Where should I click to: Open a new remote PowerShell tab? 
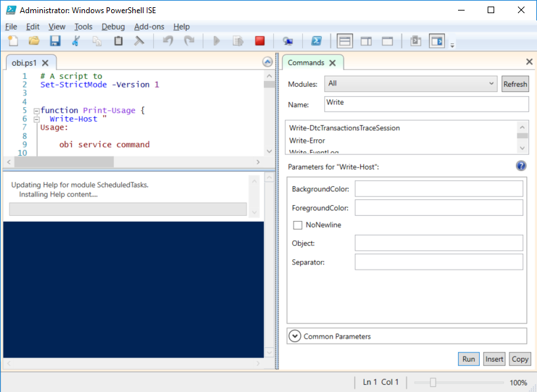click(288, 40)
